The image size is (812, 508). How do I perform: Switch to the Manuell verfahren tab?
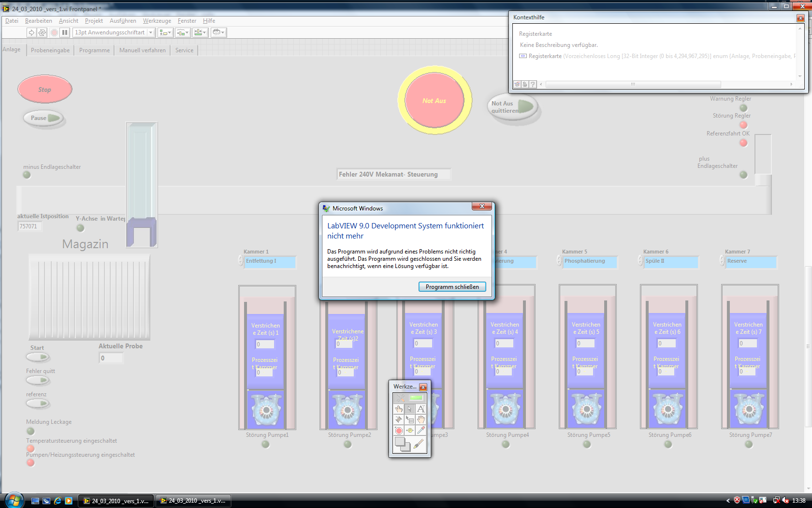[x=143, y=50]
